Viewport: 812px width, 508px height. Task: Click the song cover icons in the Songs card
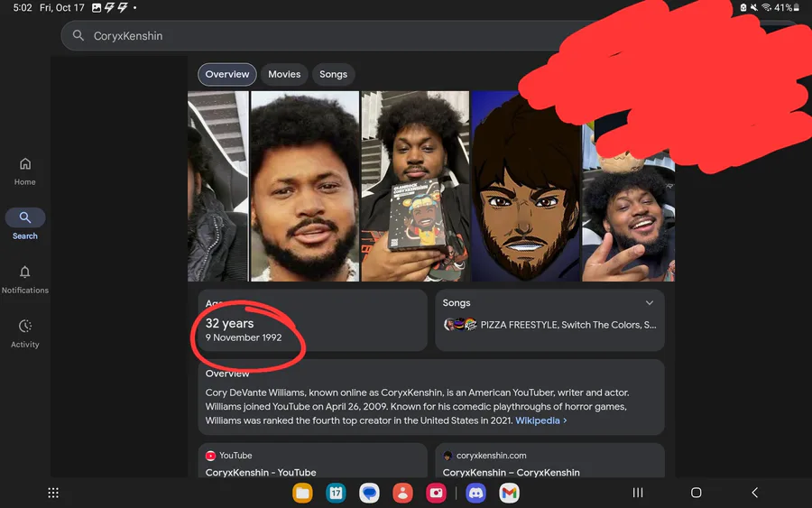pyautogui.click(x=460, y=325)
